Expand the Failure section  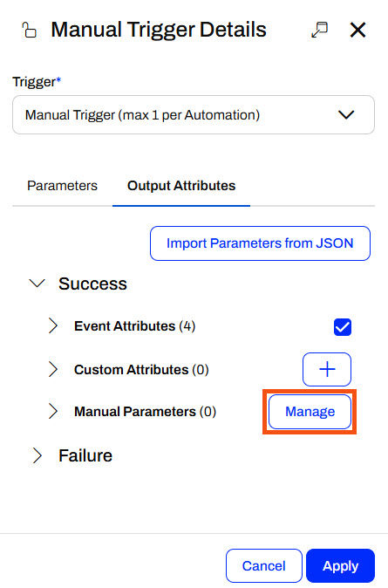pyautogui.click(x=37, y=455)
